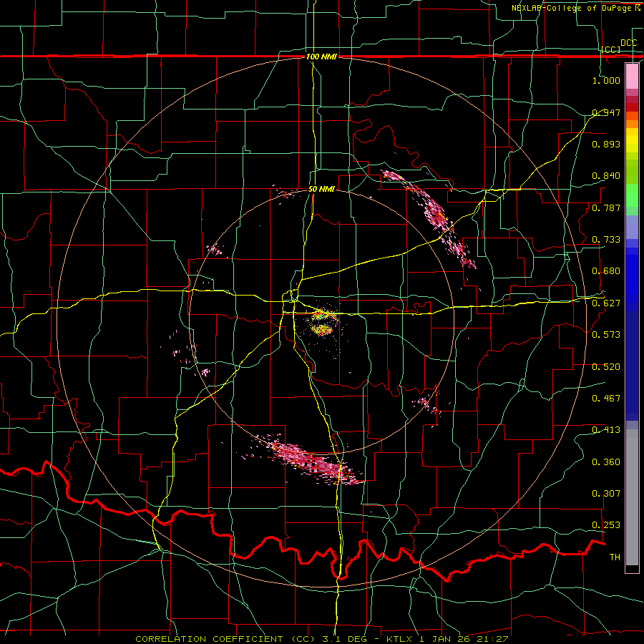Click the [CC] product label
The width and height of the screenshot is (644, 644).
(x=611, y=49)
